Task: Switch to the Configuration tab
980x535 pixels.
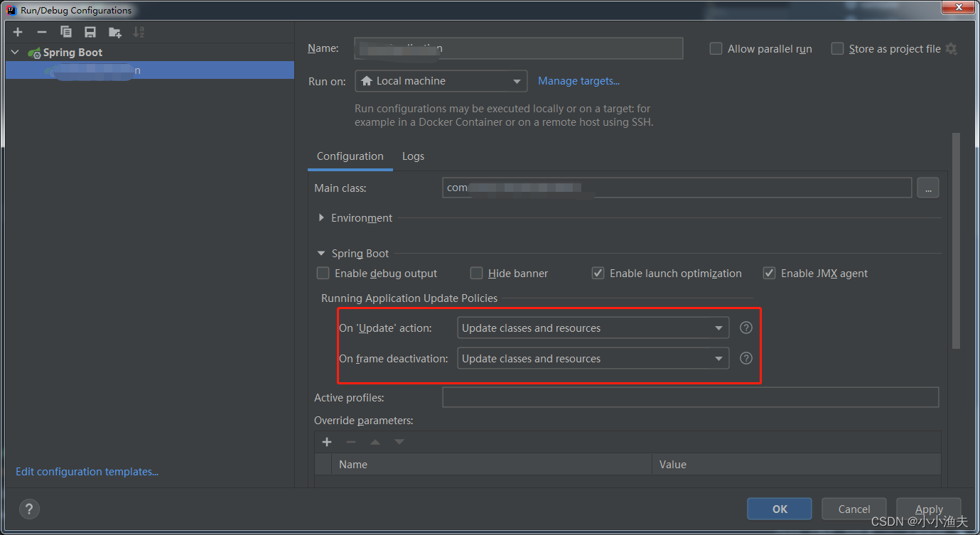Action: (x=350, y=156)
